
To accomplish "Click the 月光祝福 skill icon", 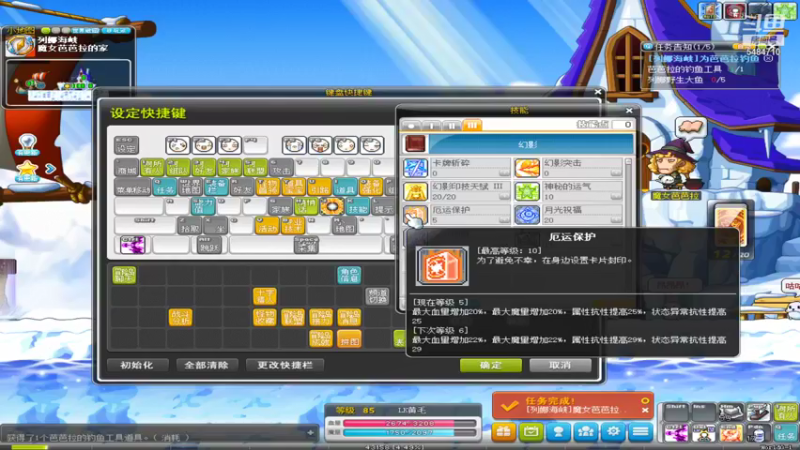I will tap(527, 215).
